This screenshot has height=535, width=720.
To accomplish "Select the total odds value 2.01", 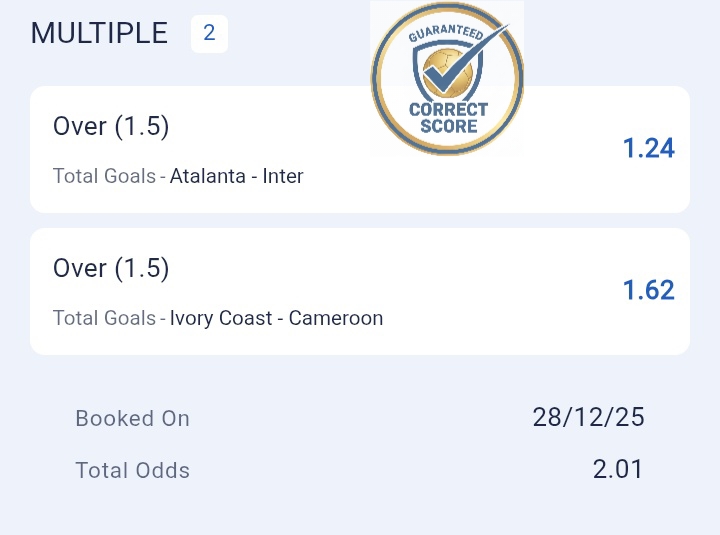I will pos(618,469).
